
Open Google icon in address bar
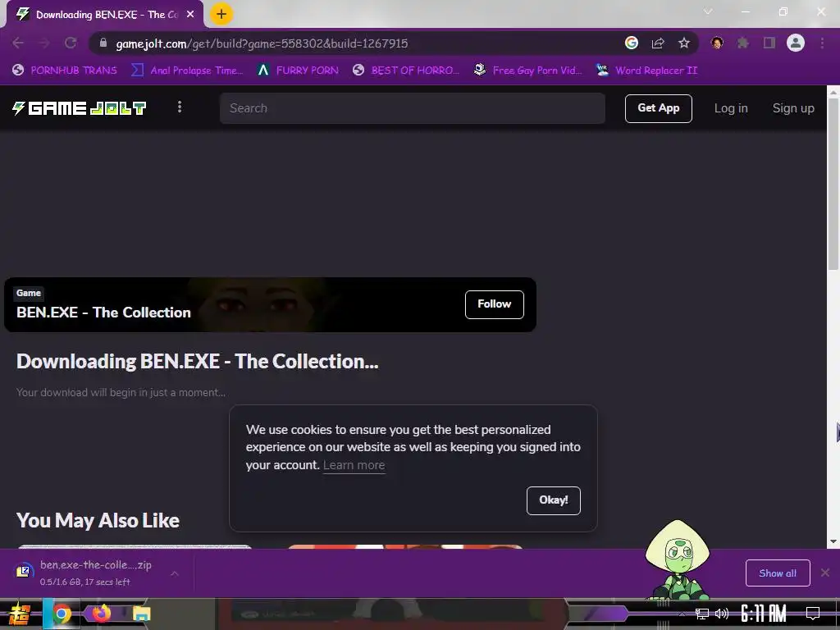pos(632,43)
